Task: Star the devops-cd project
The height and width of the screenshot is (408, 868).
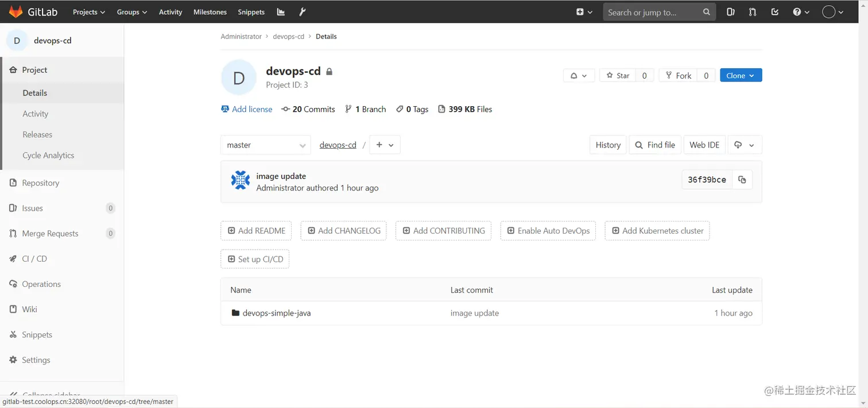Action: [x=618, y=75]
